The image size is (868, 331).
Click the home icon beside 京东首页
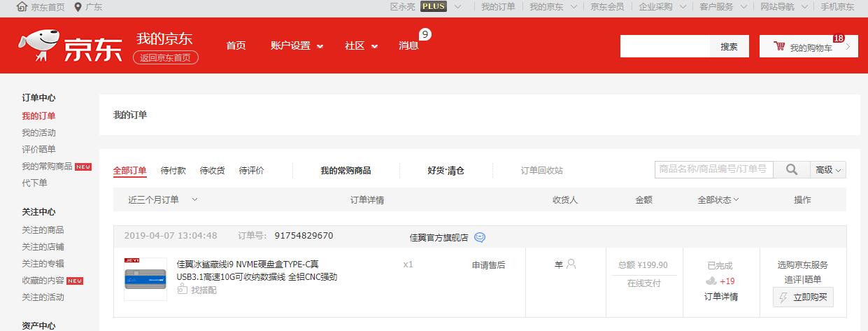pos(22,7)
